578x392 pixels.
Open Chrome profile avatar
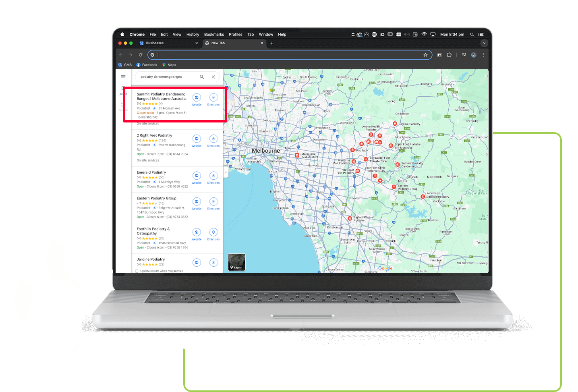tap(474, 55)
